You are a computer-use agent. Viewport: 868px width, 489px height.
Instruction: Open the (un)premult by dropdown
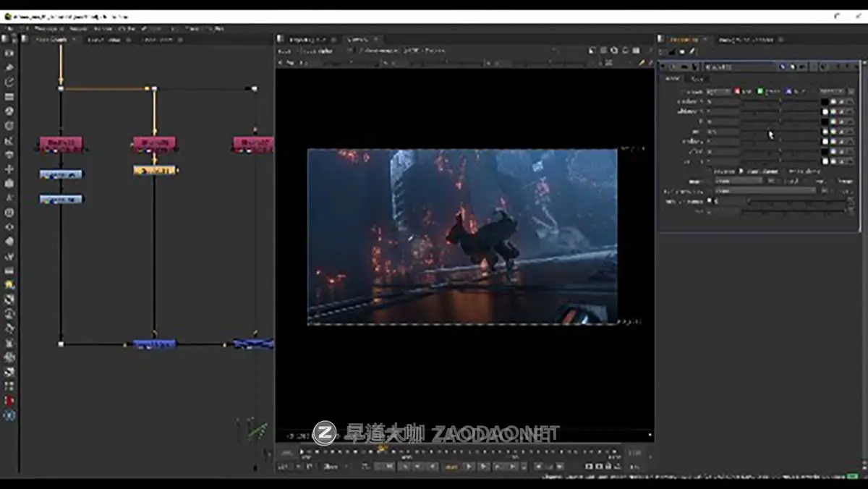pos(765,191)
